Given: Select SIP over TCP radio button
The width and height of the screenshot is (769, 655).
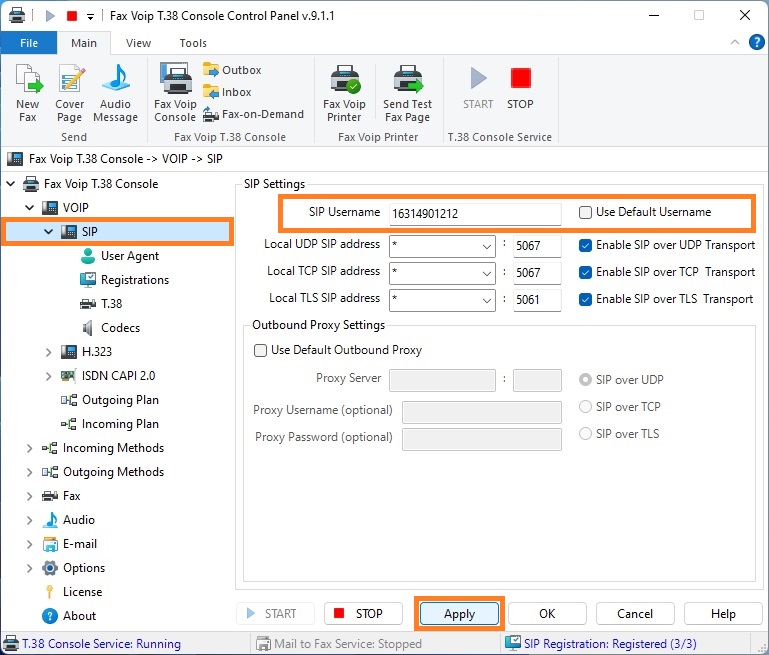Looking at the screenshot, I should click(x=585, y=407).
